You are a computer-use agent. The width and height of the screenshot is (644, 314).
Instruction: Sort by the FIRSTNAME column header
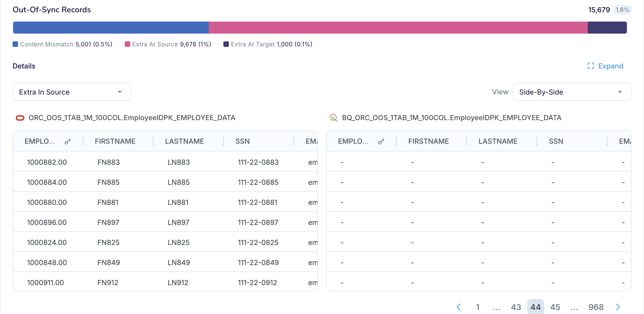[x=115, y=141]
